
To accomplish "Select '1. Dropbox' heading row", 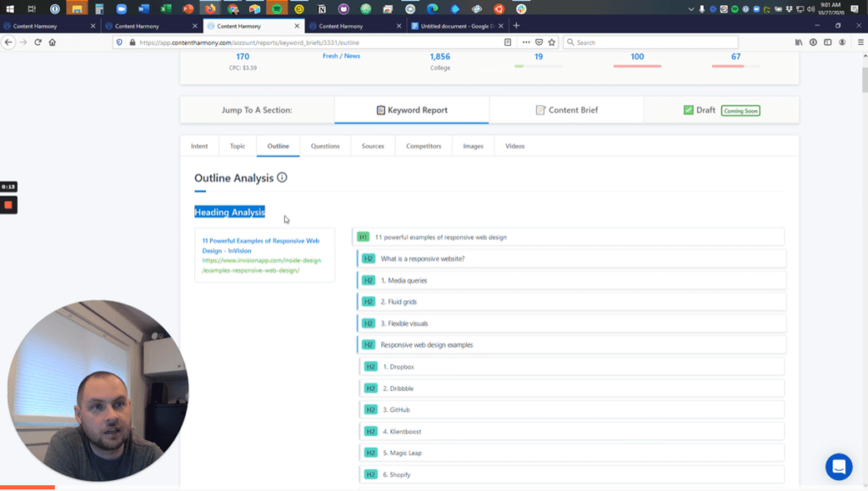I will pyautogui.click(x=572, y=366).
